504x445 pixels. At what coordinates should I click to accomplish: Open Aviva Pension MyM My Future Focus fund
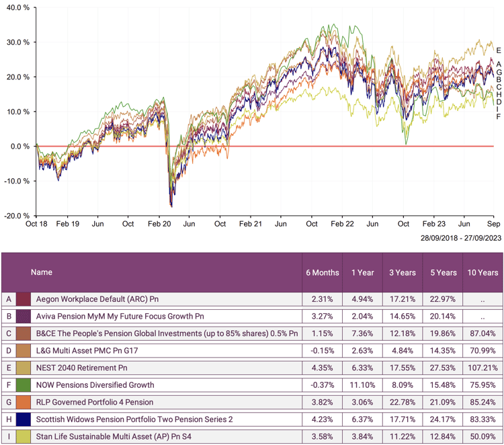pos(120,316)
